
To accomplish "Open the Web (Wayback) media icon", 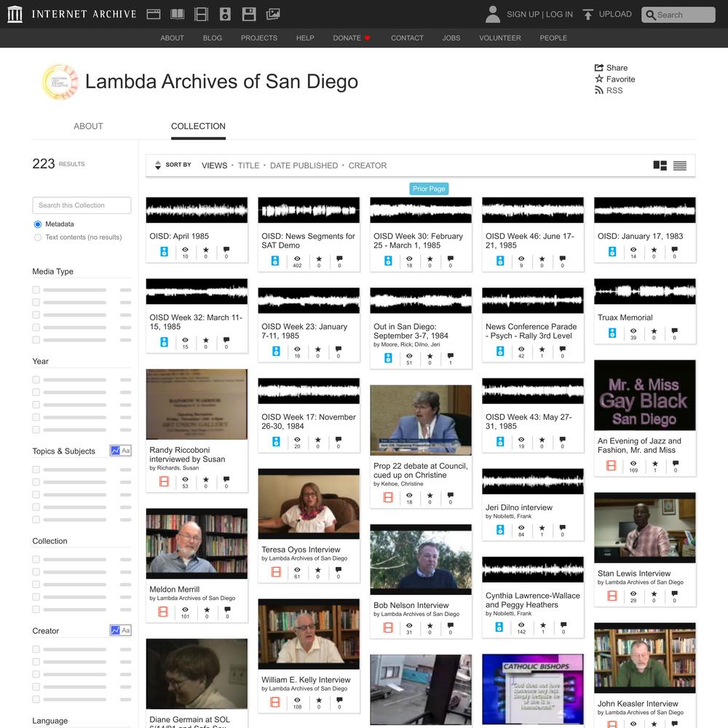I will tap(154, 15).
